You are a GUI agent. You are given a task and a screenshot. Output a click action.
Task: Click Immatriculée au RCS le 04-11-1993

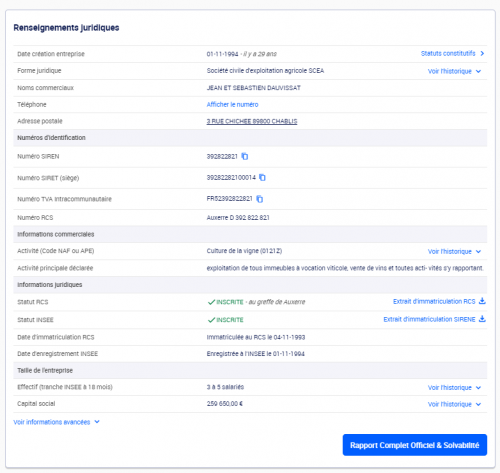coord(256,337)
